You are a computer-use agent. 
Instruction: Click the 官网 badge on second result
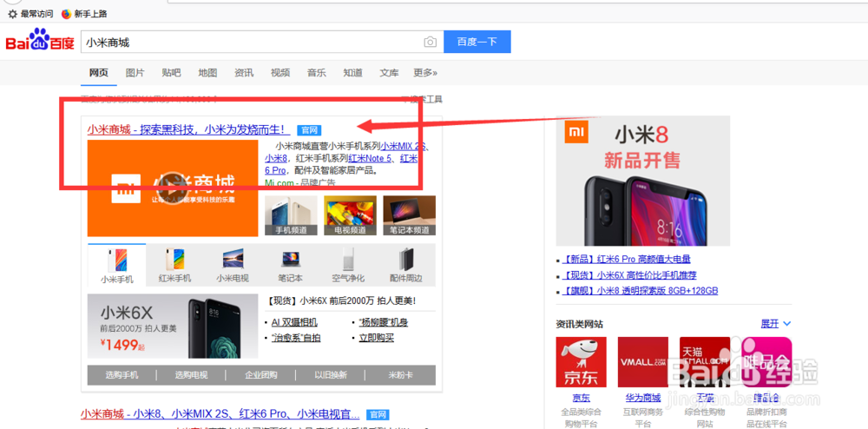[378, 414]
